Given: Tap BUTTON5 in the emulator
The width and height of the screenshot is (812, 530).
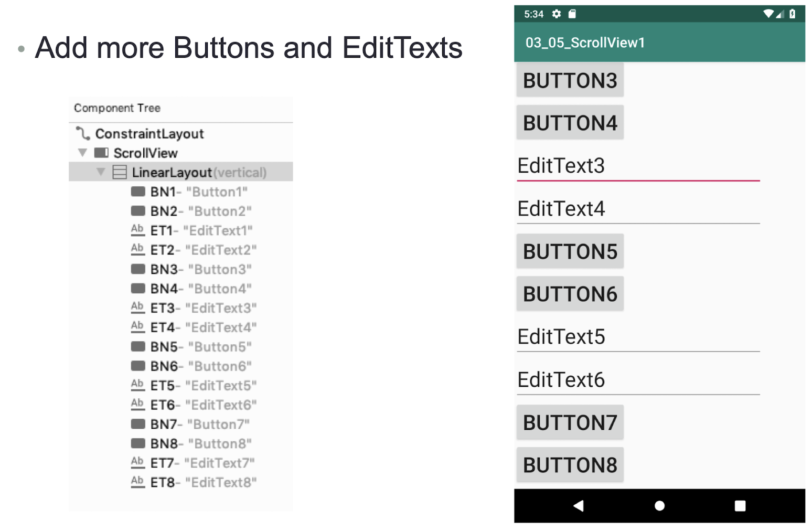Looking at the screenshot, I should pyautogui.click(x=570, y=251).
